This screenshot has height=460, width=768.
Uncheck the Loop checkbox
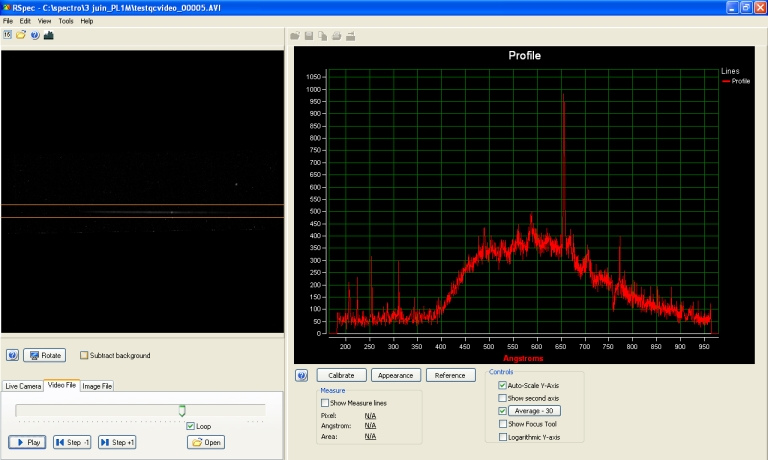[190, 426]
